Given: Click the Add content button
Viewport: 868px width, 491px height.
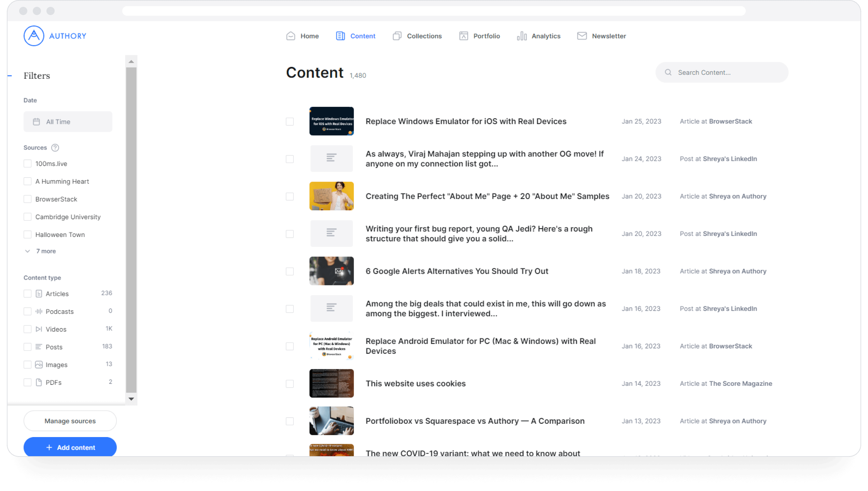Looking at the screenshot, I should coord(70,447).
